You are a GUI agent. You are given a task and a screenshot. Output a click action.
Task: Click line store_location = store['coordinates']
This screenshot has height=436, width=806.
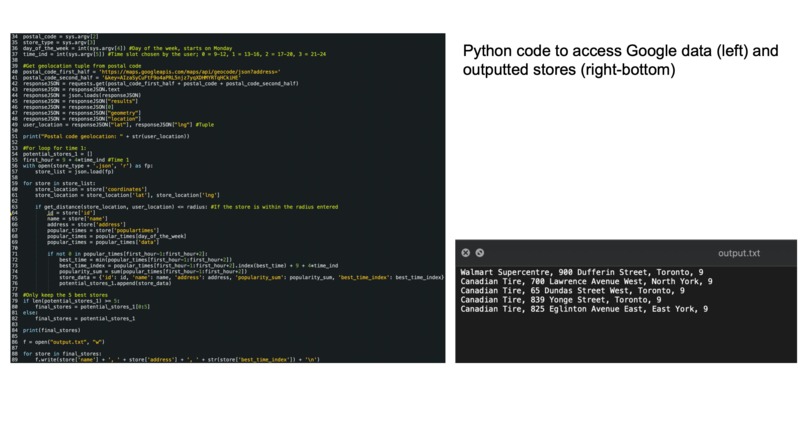pyautogui.click(x=91, y=189)
